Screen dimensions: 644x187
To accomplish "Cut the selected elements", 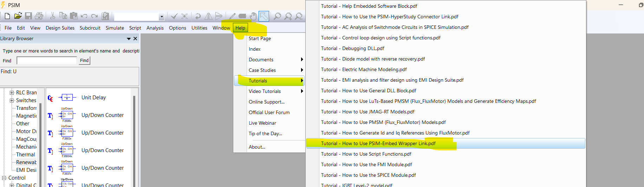I will (52, 16).
